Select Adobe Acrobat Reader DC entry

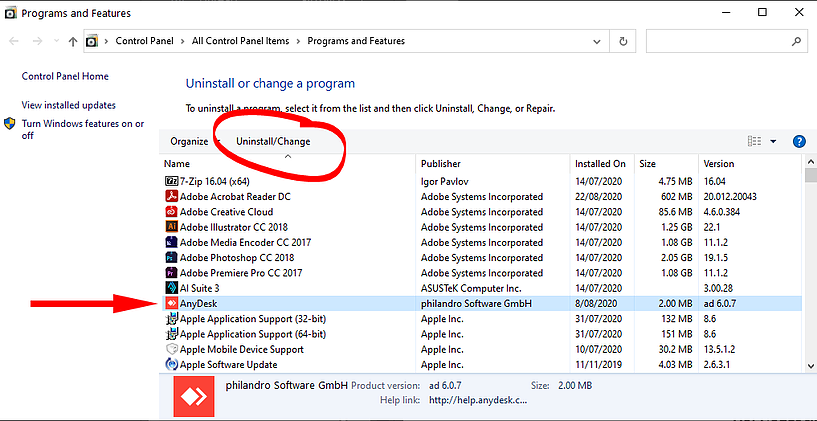pos(235,196)
